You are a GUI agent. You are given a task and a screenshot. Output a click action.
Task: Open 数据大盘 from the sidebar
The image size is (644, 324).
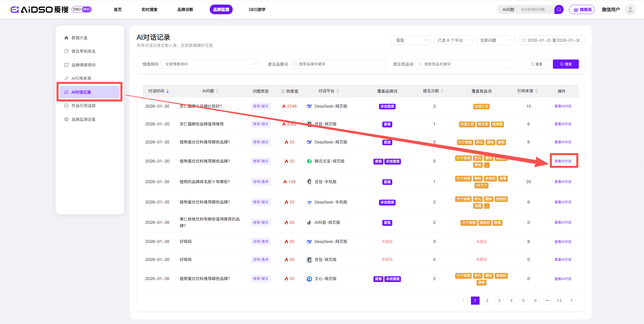(x=79, y=38)
